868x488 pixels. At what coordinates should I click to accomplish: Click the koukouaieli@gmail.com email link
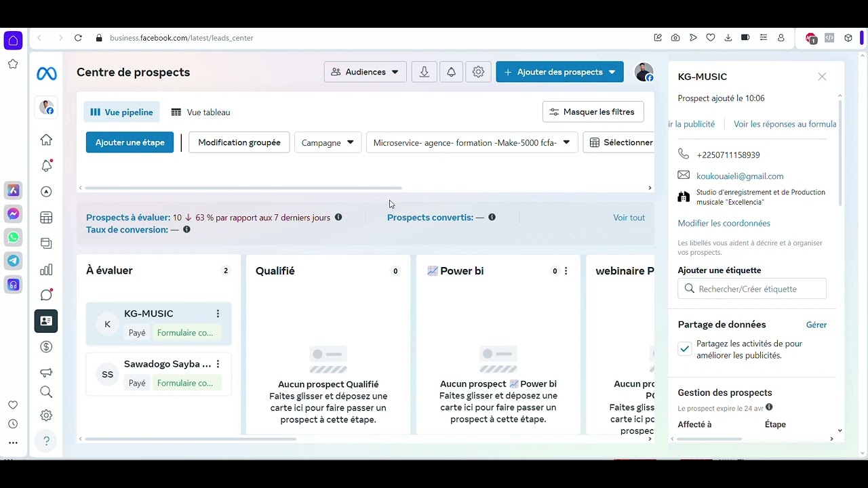click(740, 176)
